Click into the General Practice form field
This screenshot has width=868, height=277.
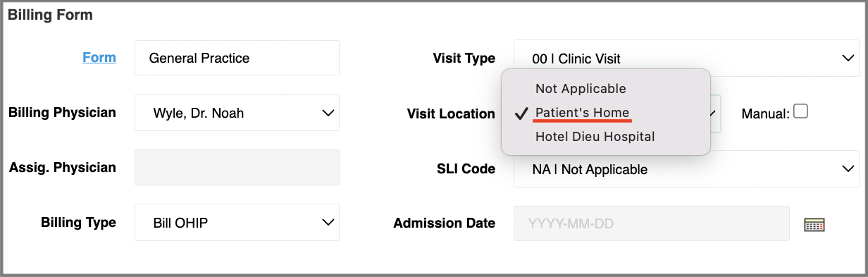[x=237, y=58]
